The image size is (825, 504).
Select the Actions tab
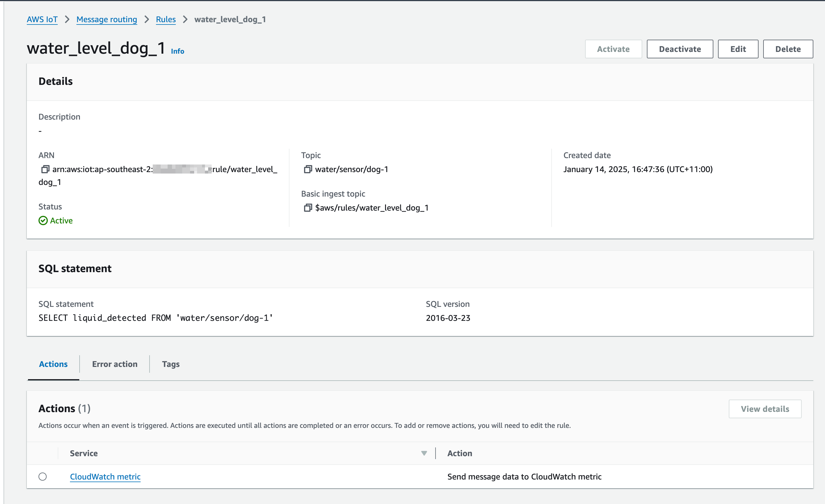(x=53, y=364)
